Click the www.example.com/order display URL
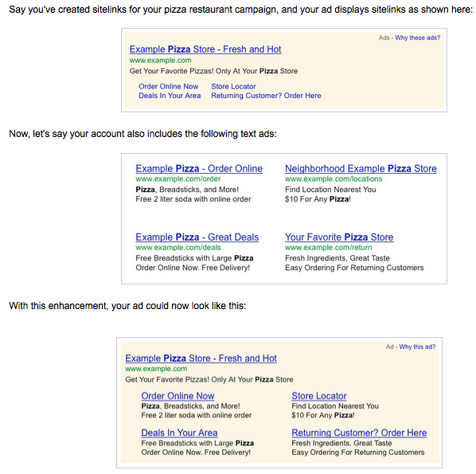 coord(178,179)
